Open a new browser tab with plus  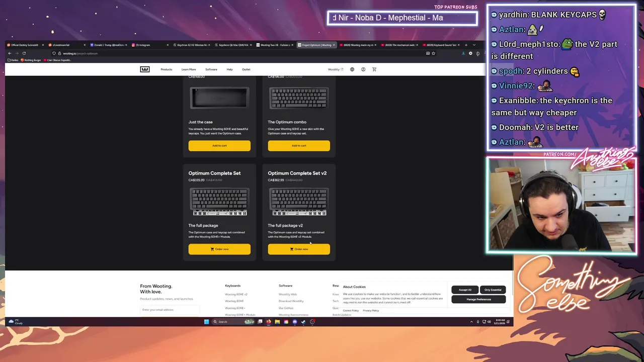point(466,45)
